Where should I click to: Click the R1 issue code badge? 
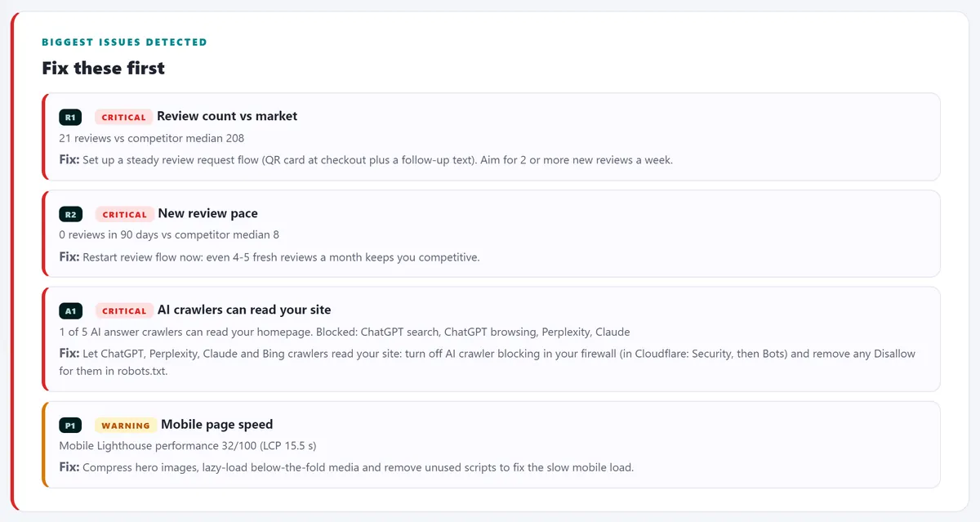(x=70, y=117)
